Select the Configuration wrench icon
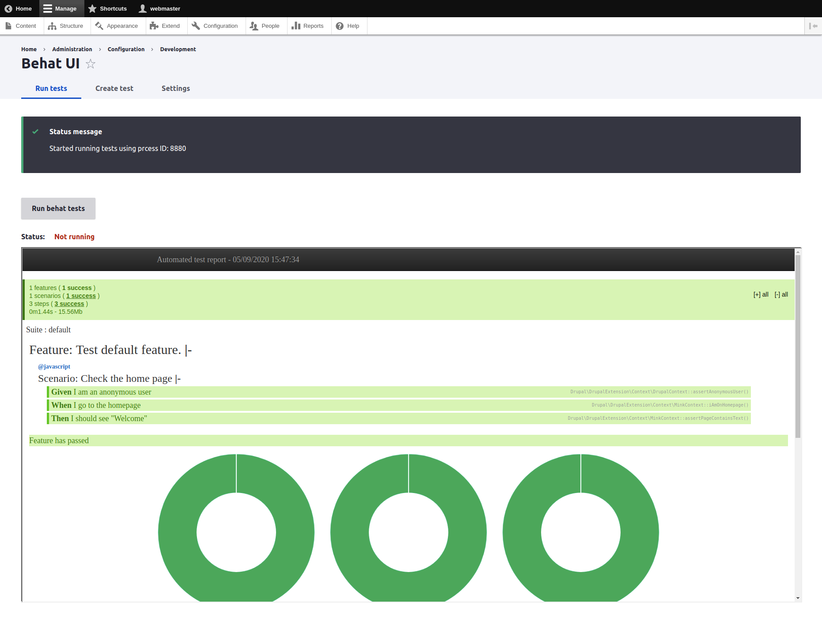This screenshot has height=644, width=822. pyautogui.click(x=195, y=26)
